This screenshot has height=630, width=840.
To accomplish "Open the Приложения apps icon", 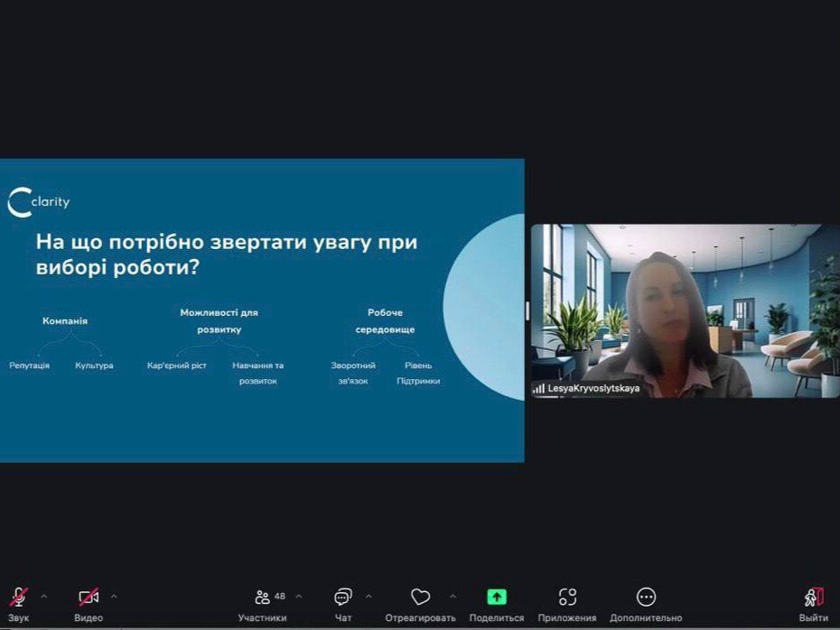I will point(567,597).
